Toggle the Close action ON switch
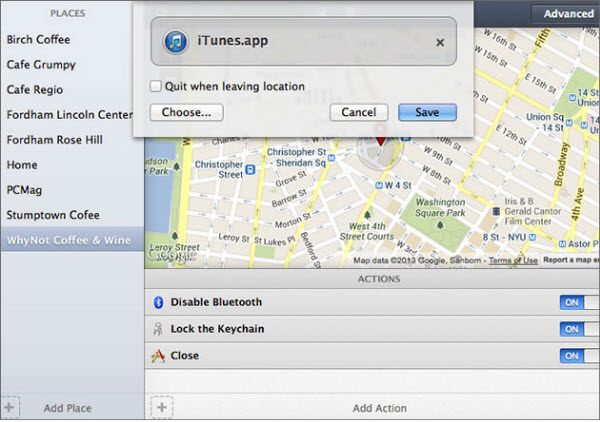Viewport: 600px width, 422px height. [579, 356]
